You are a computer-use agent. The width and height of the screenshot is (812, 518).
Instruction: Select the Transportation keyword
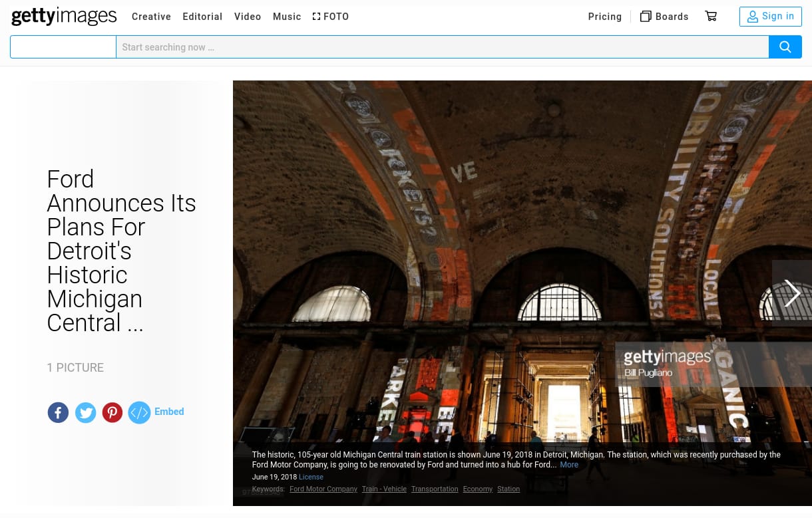435,489
